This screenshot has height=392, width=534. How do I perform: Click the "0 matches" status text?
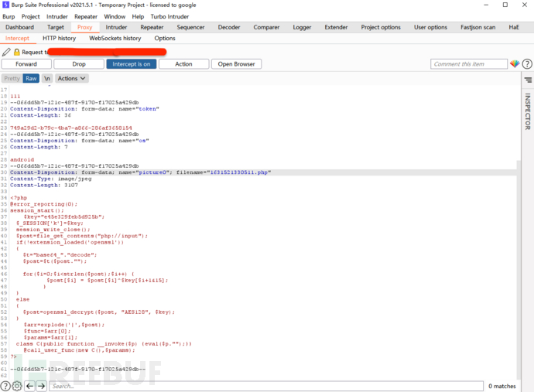pyautogui.click(x=502, y=386)
